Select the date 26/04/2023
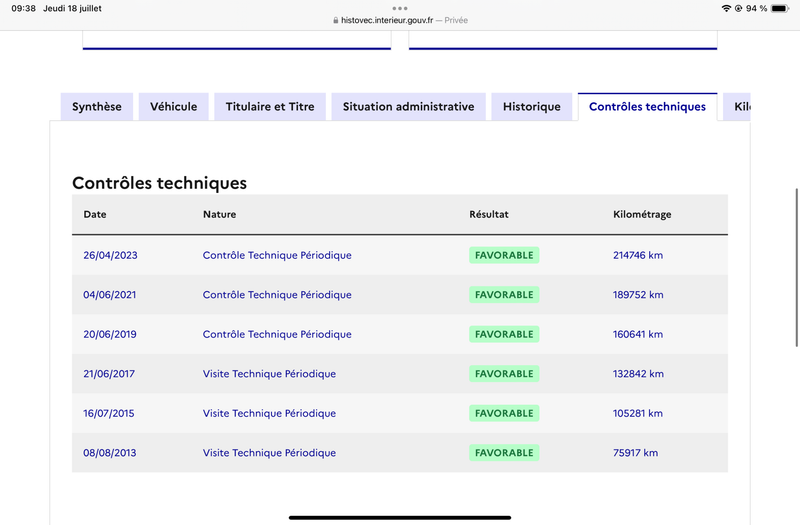Image resolution: width=800 pixels, height=525 pixels. (110, 255)
